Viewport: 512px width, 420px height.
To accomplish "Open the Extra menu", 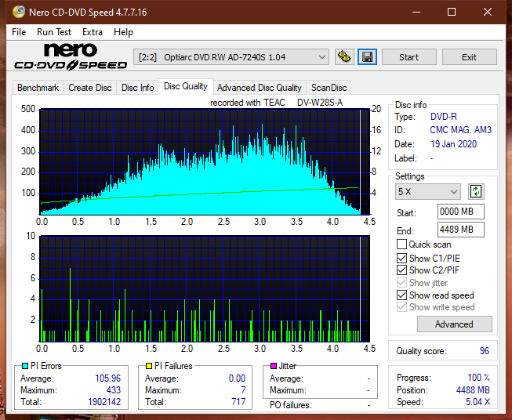I will point(93,32).
